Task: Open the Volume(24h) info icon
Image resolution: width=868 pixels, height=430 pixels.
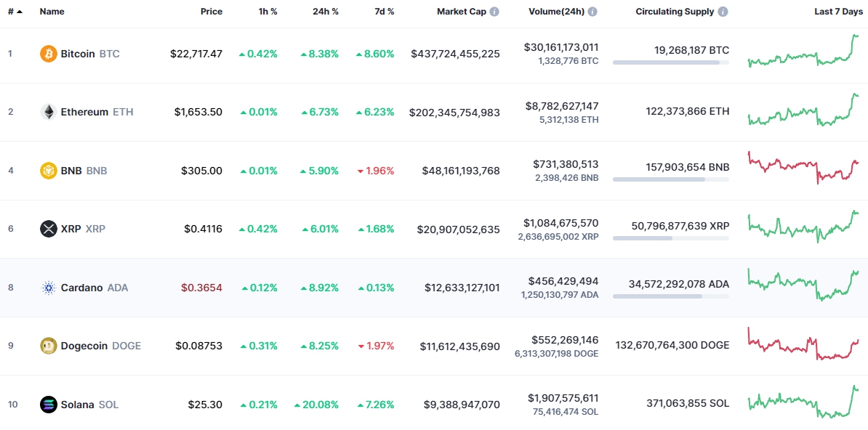Action: point(593,12)
